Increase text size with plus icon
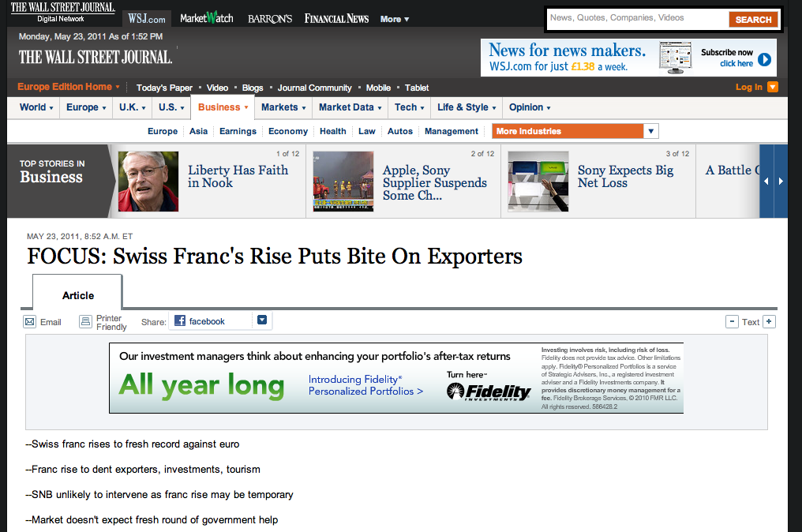Screen dimensions: 802x532 (x=770, y=322)
